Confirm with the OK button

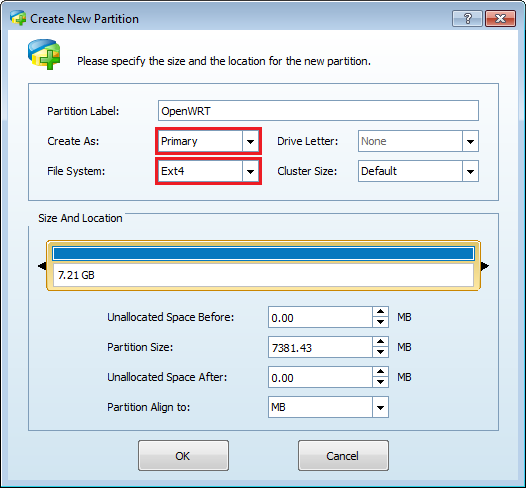(x=183, y=456)
